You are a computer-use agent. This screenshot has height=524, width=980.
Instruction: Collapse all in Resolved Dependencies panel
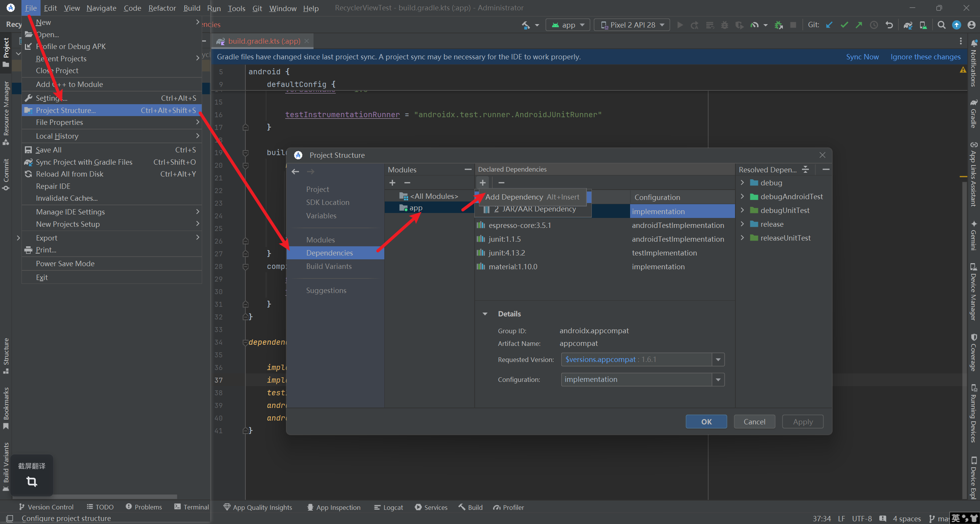tap(806, 169)
